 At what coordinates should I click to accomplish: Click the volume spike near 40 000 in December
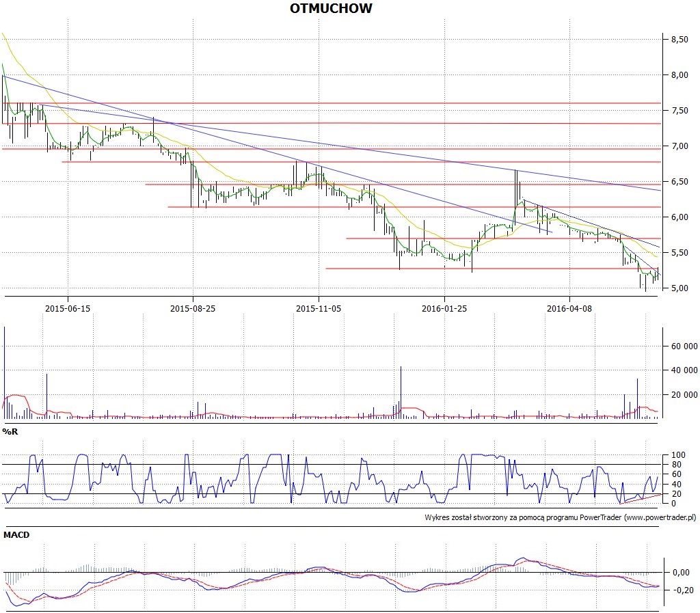401,392
